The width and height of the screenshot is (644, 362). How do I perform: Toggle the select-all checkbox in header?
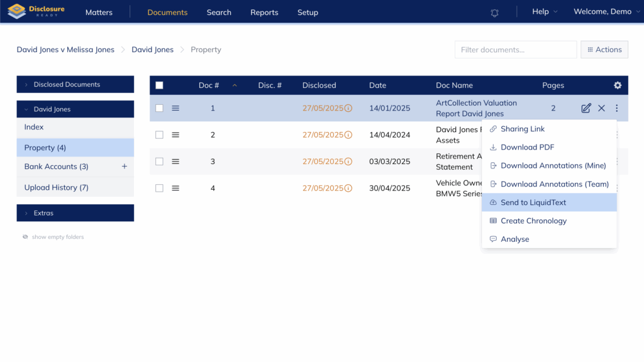pyautogui.click(x=159, y=85)
